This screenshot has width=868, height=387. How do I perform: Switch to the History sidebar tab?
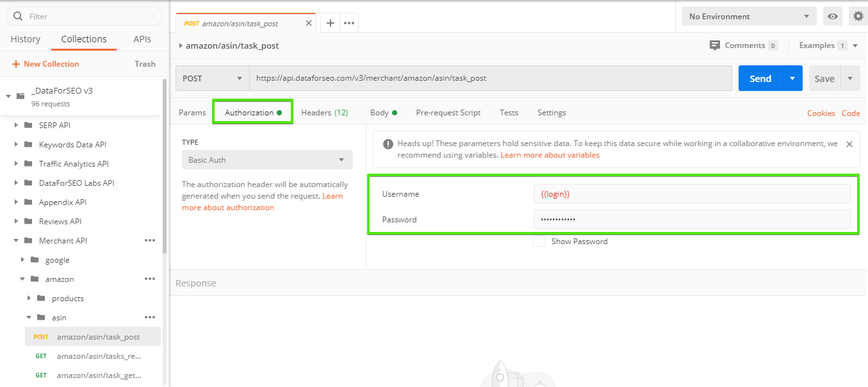[26, 39]
